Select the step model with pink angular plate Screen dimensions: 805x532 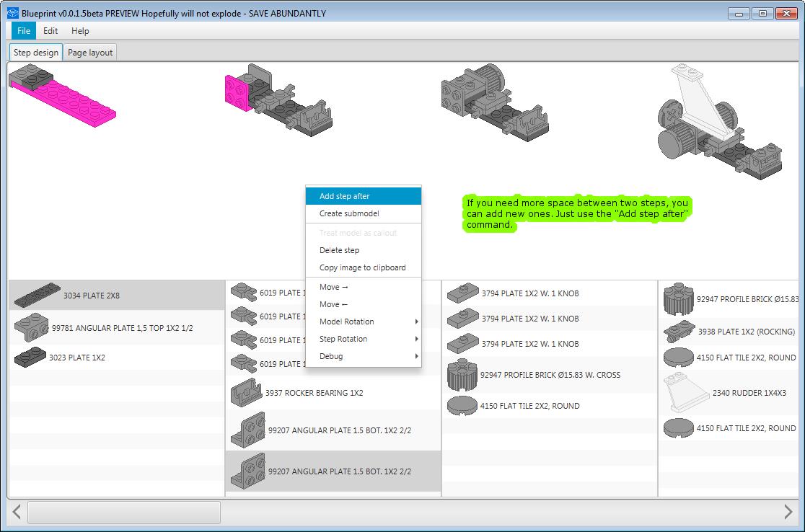tap(278, 100)
